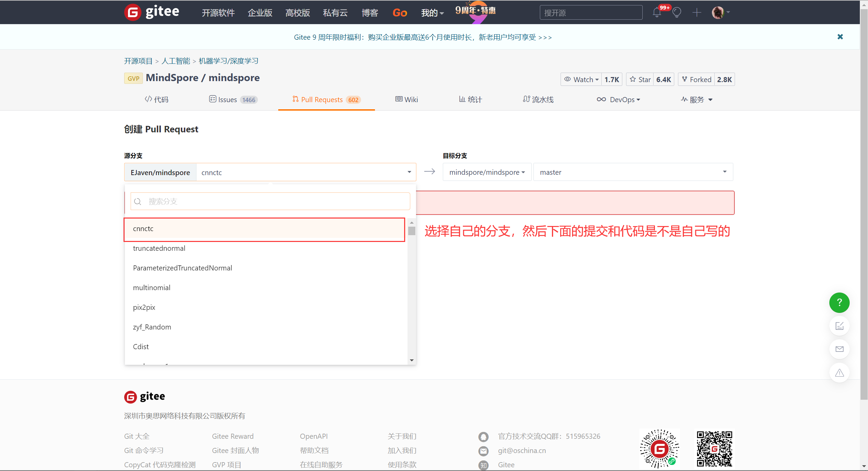Open the Wiki tab
The image size is (868, 471).
[407, 99]
